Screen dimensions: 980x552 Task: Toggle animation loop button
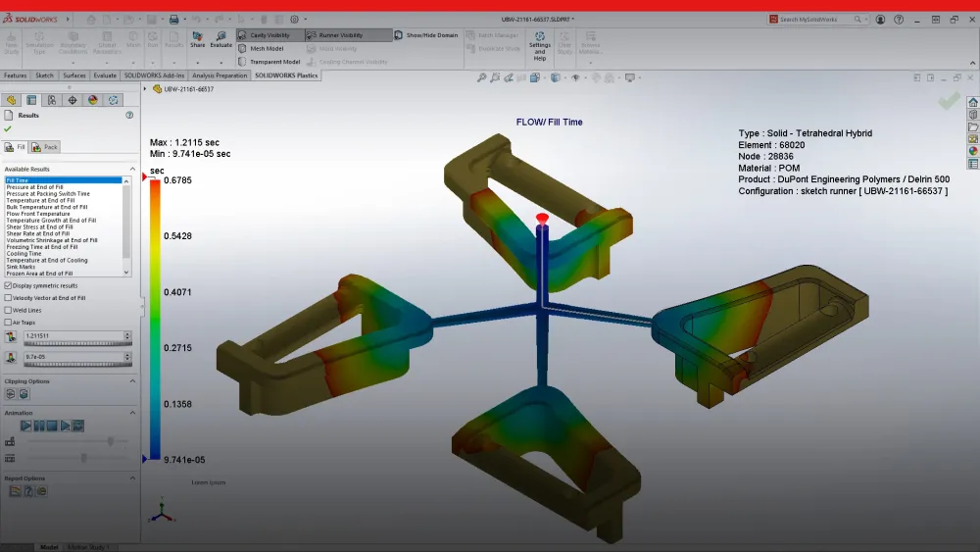coord(78,426)
